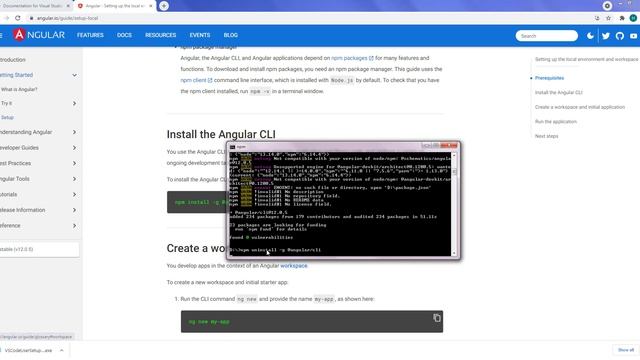Open Setup sidebar item

click(7, 118)
